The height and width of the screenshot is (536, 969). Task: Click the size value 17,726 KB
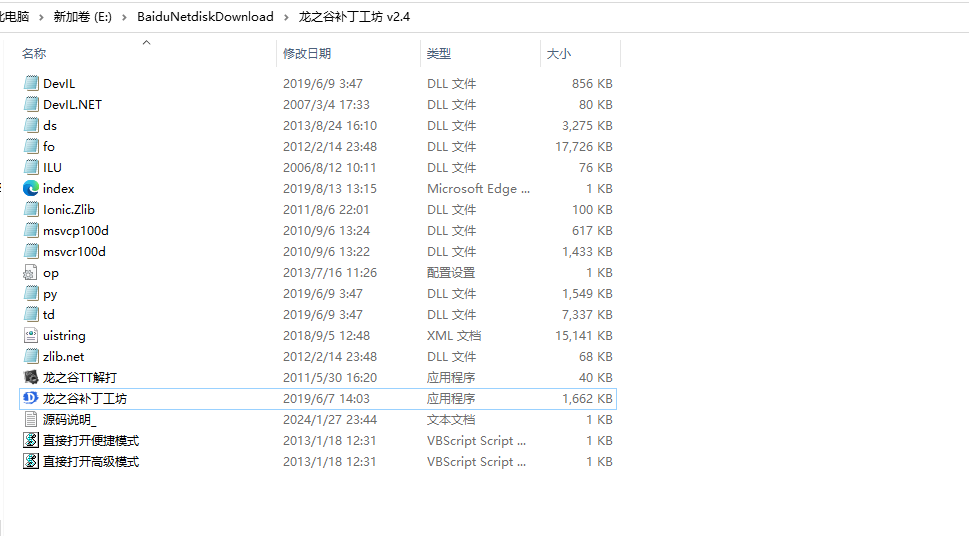[584, 147]
